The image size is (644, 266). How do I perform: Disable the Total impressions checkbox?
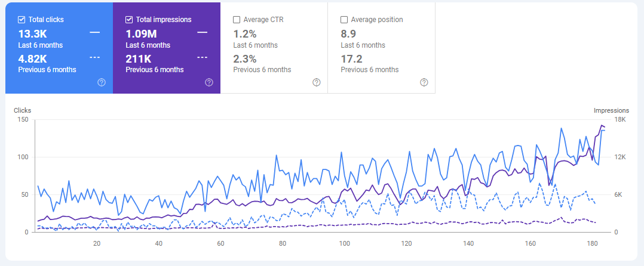click(130, 20)
